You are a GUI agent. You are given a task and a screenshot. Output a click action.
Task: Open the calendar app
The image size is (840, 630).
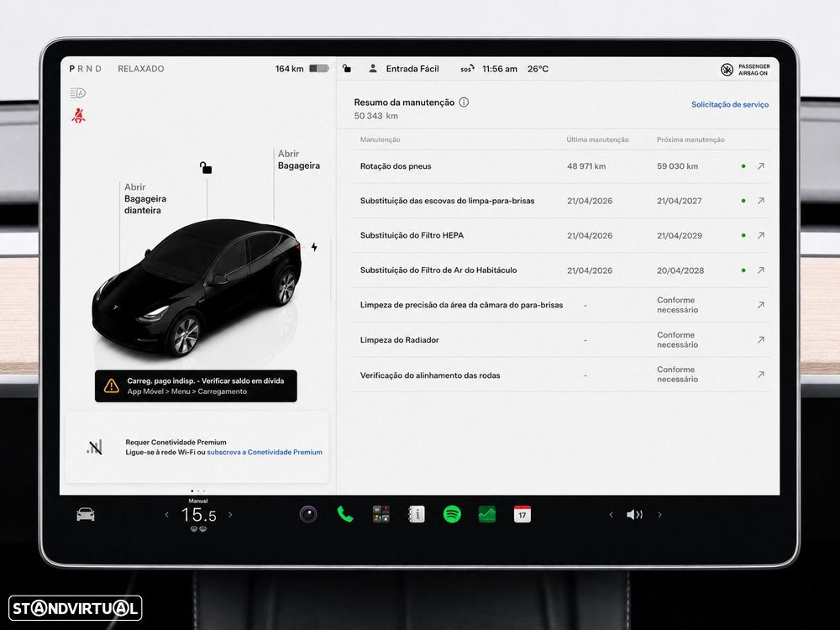[522, 514]
